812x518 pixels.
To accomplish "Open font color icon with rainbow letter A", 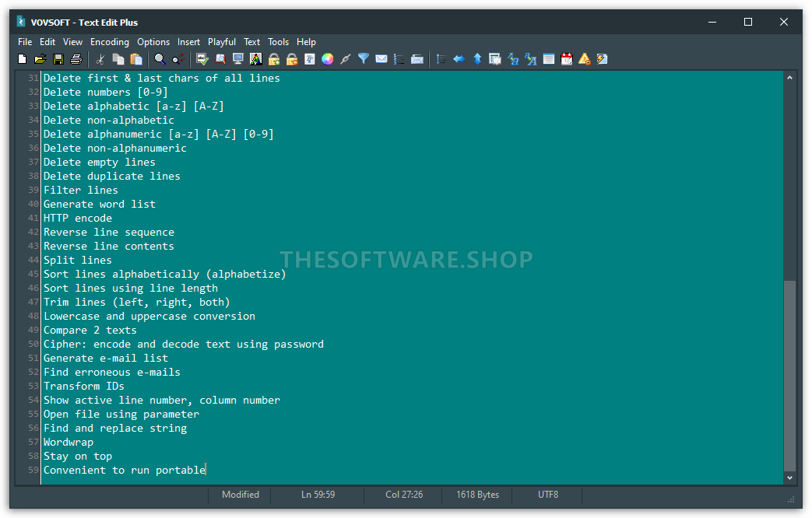I will (x=256, y=59).
